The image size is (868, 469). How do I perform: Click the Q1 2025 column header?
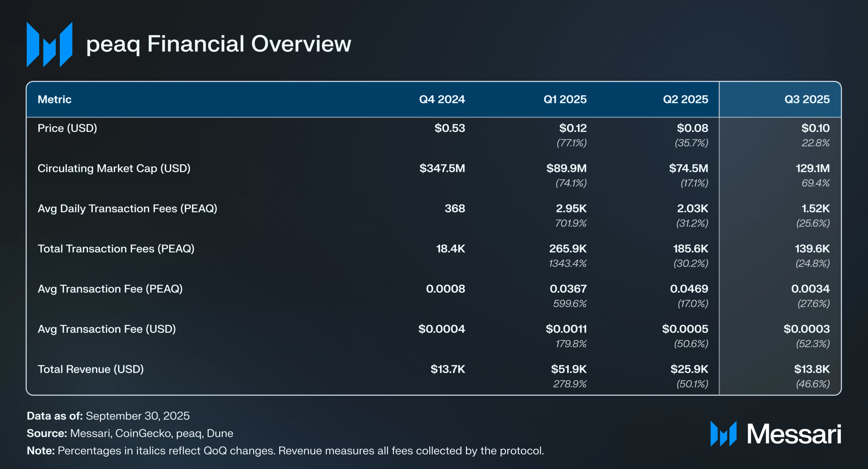coord(564,99)
